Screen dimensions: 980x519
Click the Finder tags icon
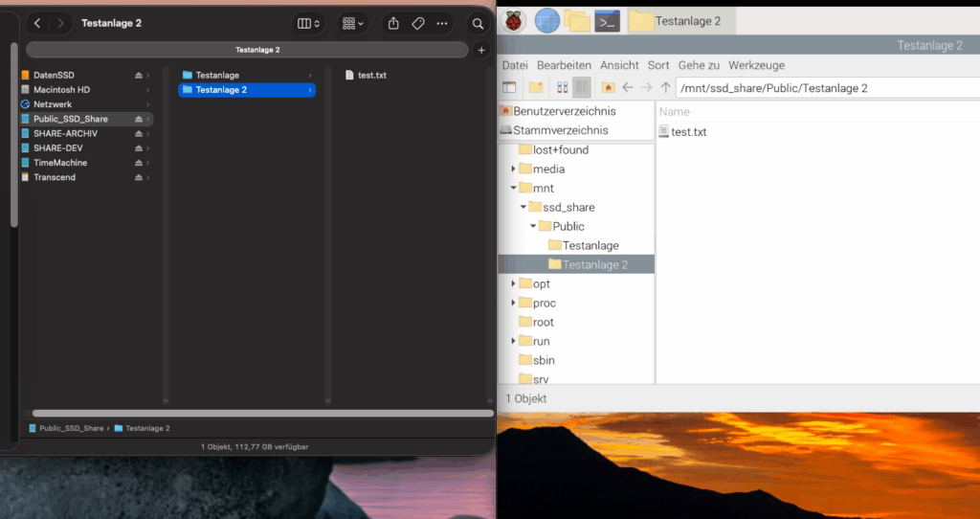418,23
